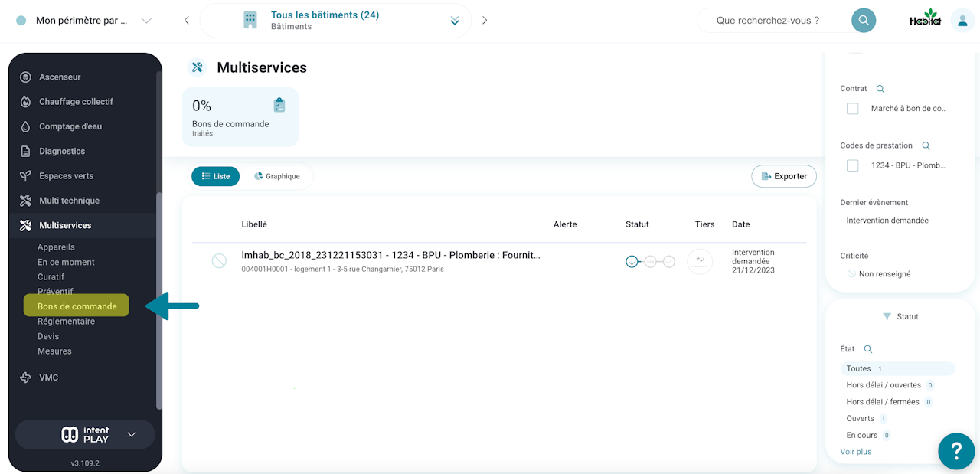Sort by the Statut column header

pyautogui.click(x=637, y=224)
